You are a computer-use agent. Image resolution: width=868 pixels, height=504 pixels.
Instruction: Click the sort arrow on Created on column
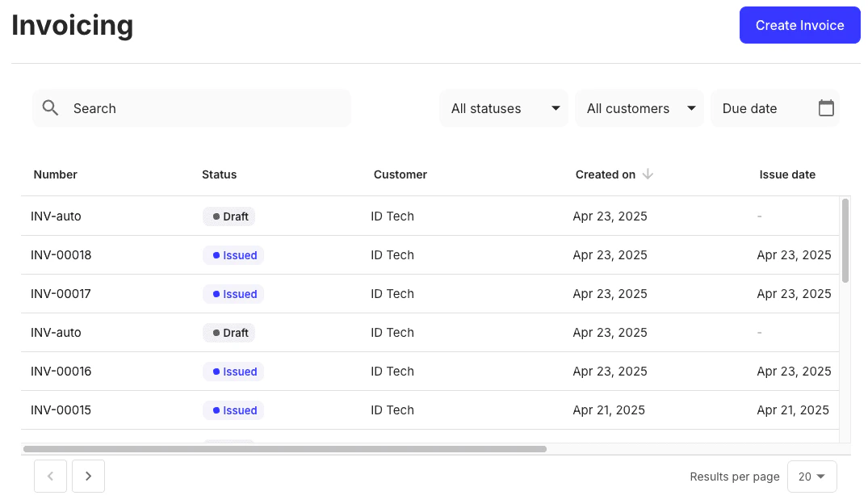point(648,174)
